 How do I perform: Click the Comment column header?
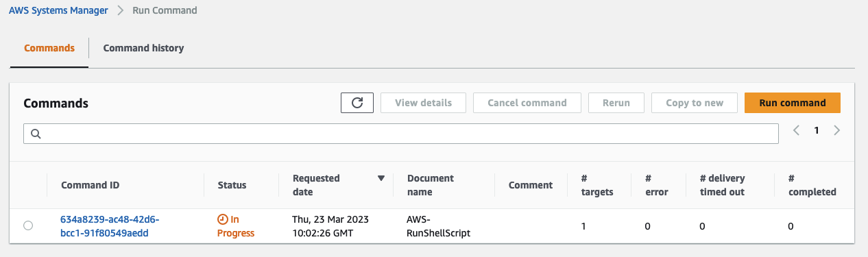pos(531,185)
